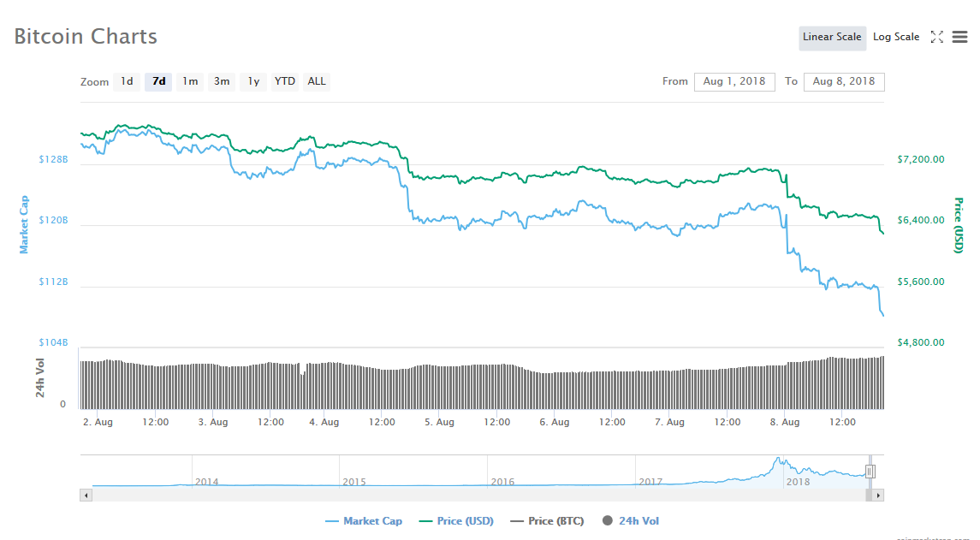Select YTD zoom range
Image resolution: width=980 pixels, height=540 pixels.
click(285, 81)
